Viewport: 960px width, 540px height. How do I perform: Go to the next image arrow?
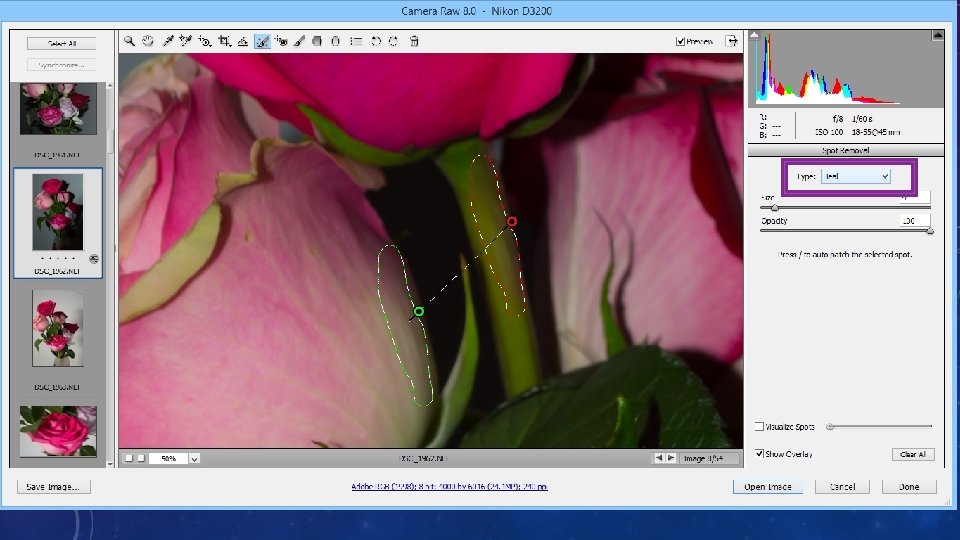click(673, 458)
